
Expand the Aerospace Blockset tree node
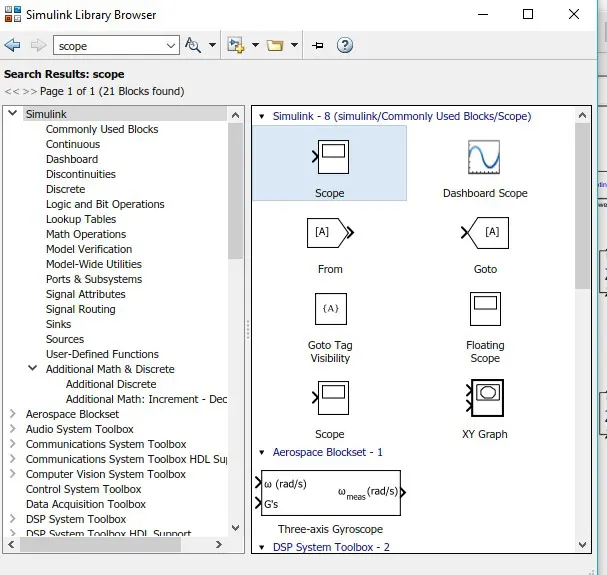point(12,414)
